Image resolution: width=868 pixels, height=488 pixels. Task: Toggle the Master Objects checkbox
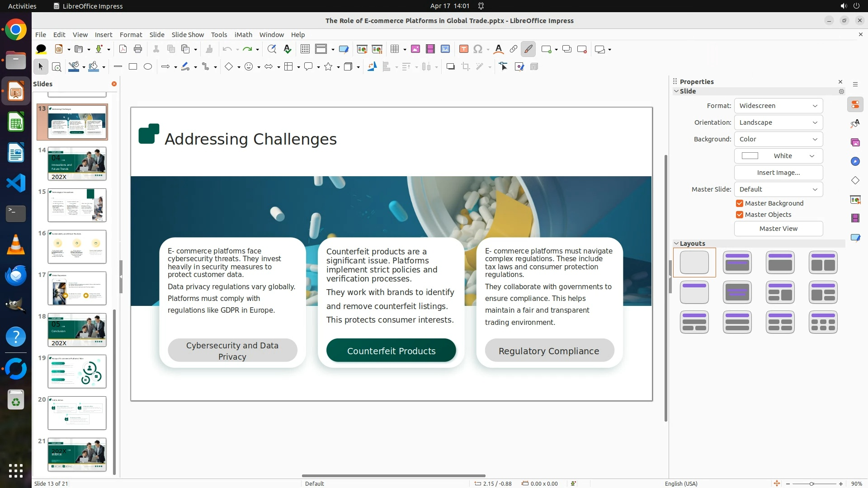coord(740,215)
